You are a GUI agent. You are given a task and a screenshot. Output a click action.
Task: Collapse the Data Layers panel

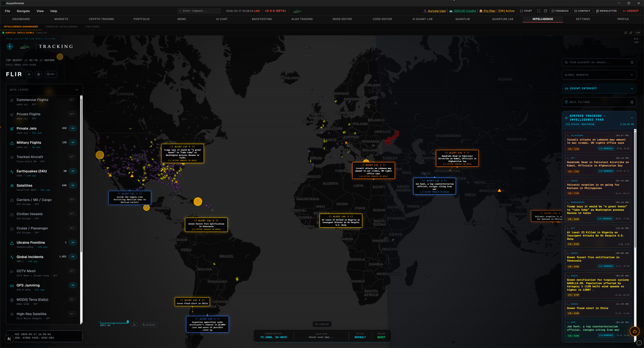[x=77, y=90]
